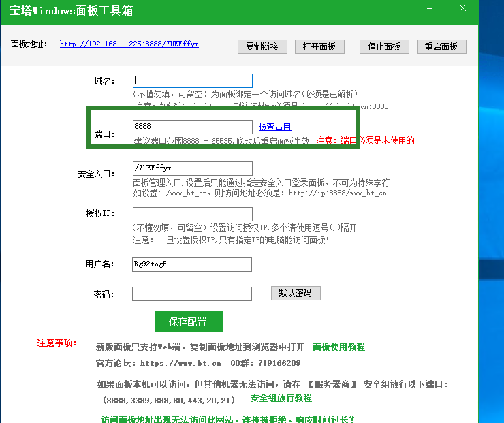Click the port list (8888,3389,888,80,443,20,21)
The width and height of the screenshot is (504, 423).
click(x=169, y=401)
